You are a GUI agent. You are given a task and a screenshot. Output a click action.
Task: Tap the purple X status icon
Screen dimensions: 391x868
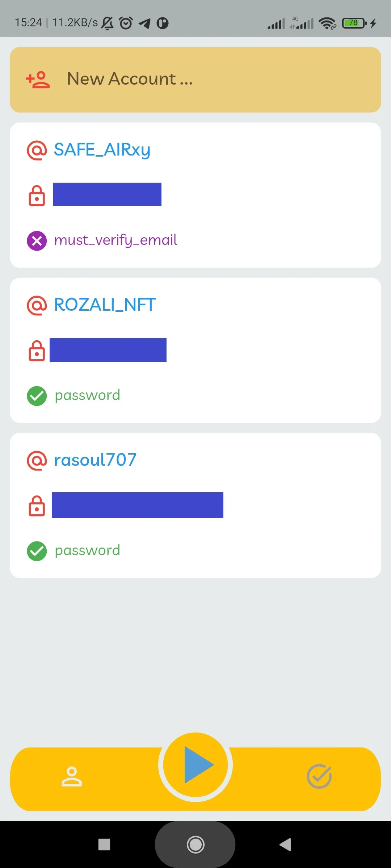click(37, 241)
